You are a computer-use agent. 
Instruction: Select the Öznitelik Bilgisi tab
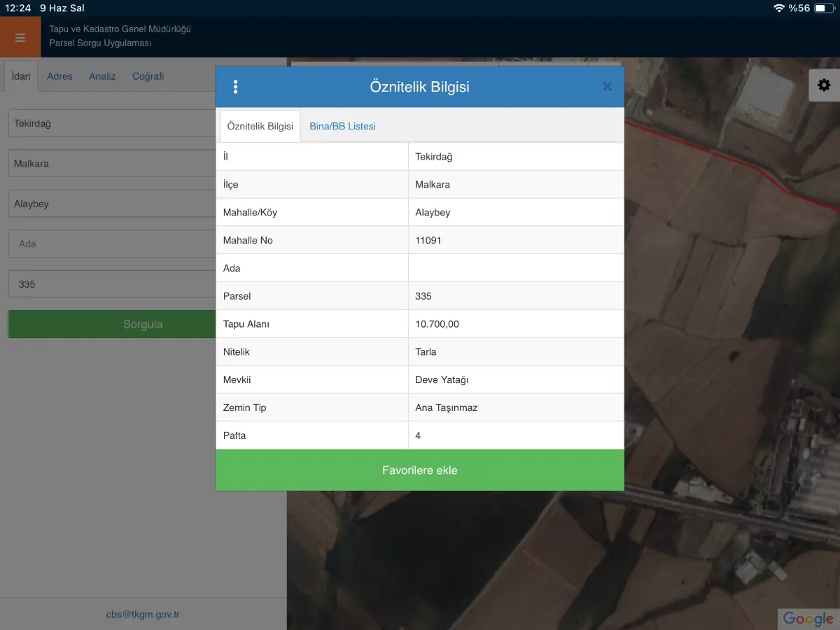(x=260, y=127)
